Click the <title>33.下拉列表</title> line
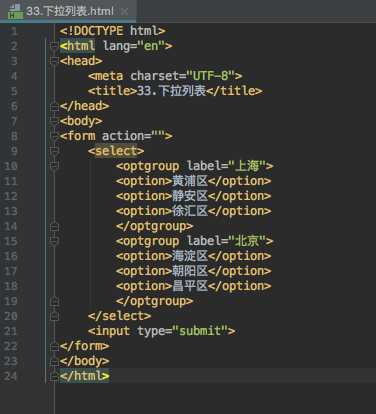Image resolution: width=376 pixels, height=414 pixels. coord(175,91)
